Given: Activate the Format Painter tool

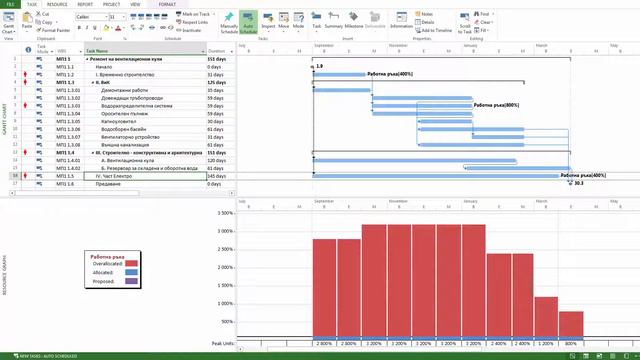Looking at the screenshot, I should click(53, 30).
